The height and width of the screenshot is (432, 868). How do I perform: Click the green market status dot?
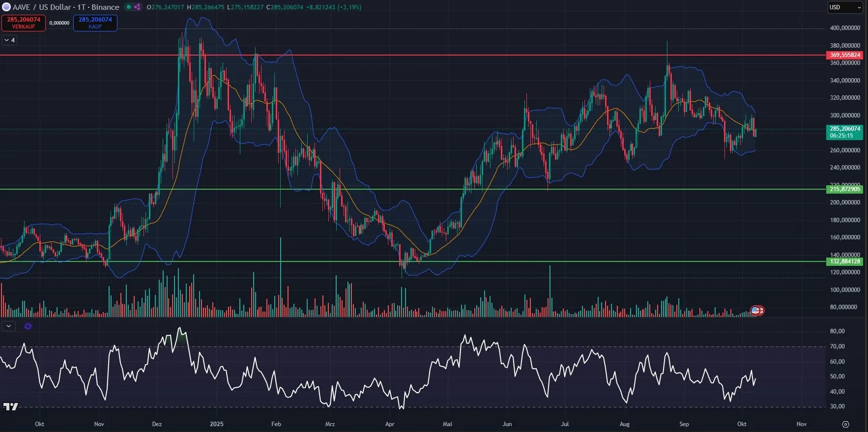(129, 7)
